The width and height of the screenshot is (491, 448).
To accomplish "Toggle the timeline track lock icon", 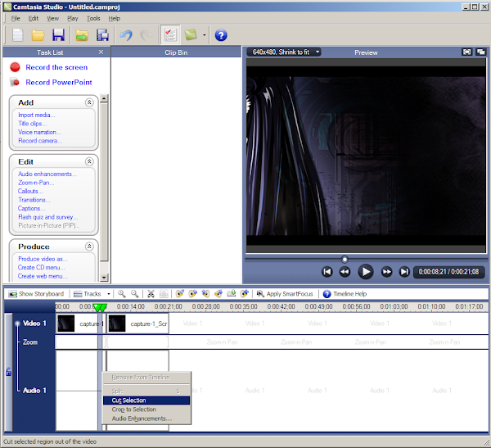I will 9,373.
